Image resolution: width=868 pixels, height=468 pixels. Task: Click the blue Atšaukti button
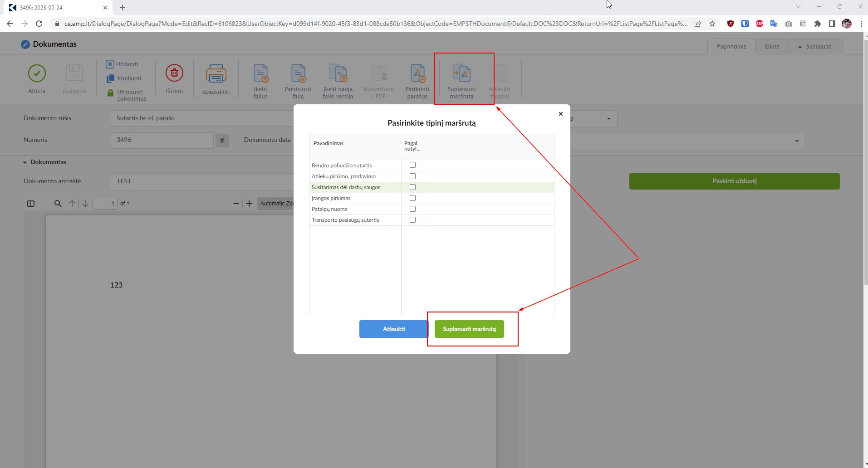point(393,329)
